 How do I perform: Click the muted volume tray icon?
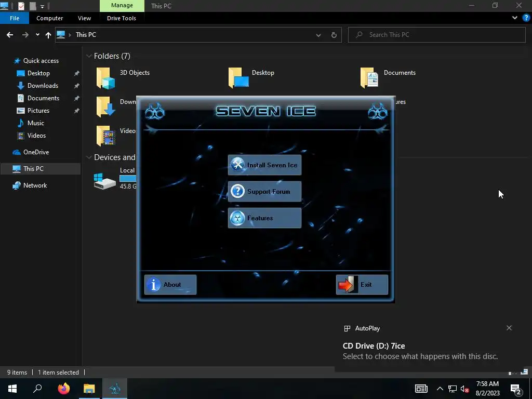pyautogui.click(x=464, y=389)
